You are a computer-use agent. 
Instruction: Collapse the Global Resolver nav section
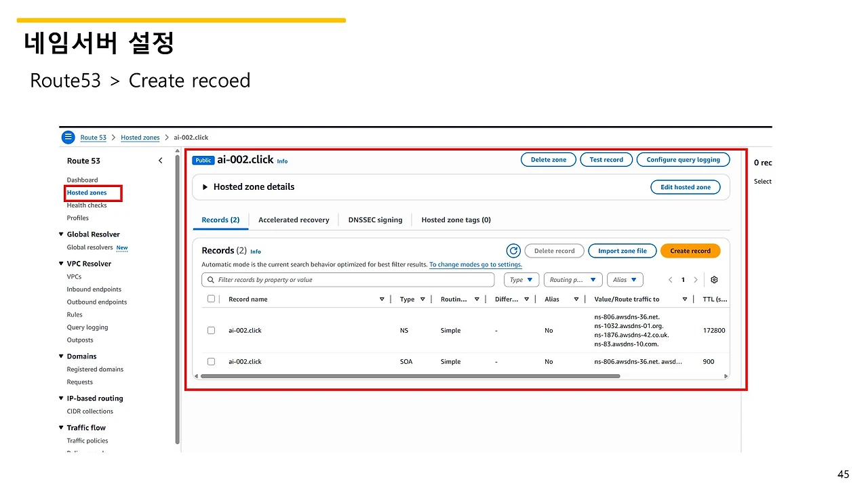coord(61,235)
